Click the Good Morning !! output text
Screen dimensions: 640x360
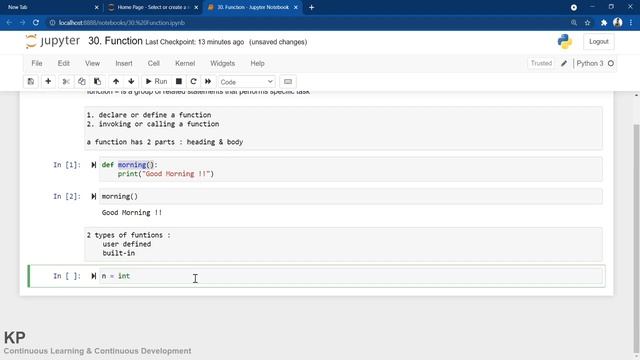tap(131, 213)
